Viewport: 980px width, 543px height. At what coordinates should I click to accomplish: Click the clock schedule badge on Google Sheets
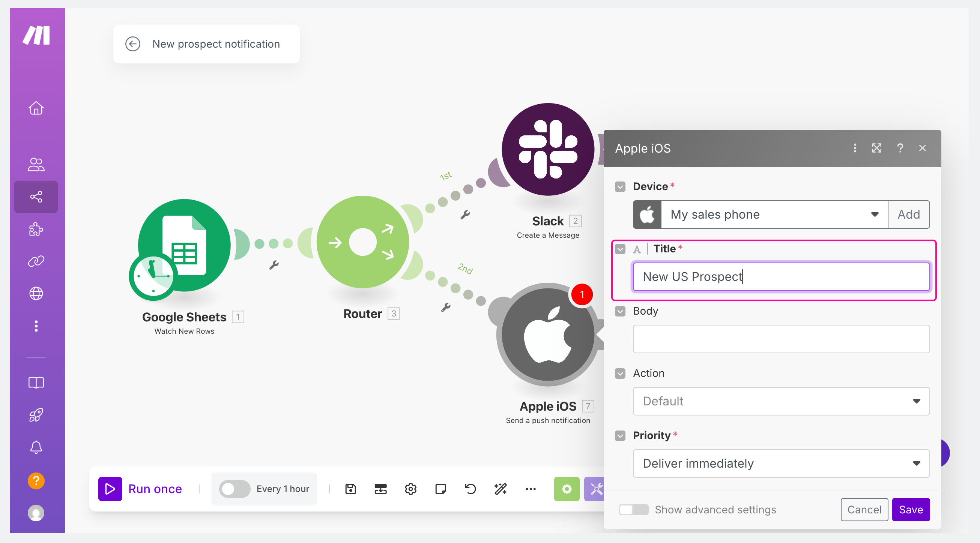(x=153, y=276)
